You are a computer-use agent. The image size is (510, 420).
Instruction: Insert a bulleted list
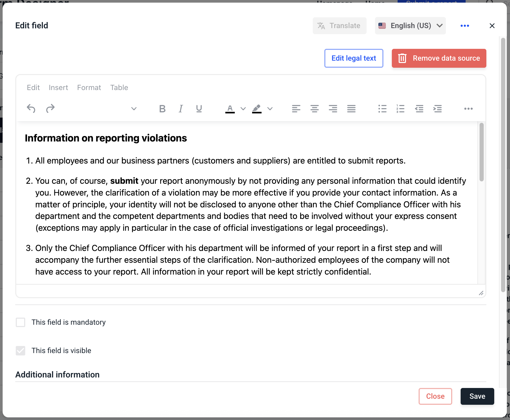click(382, 108)
